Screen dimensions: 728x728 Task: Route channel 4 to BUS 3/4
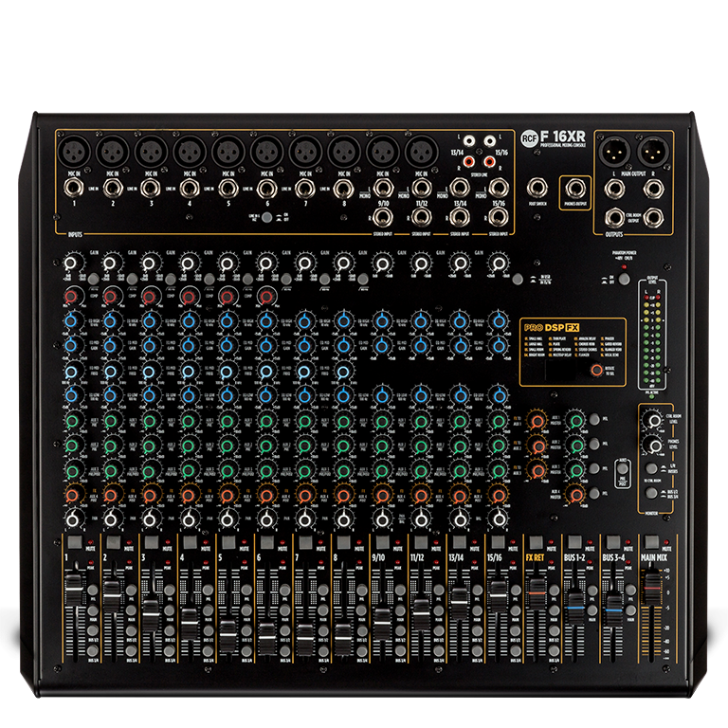[x=209, y=651]
